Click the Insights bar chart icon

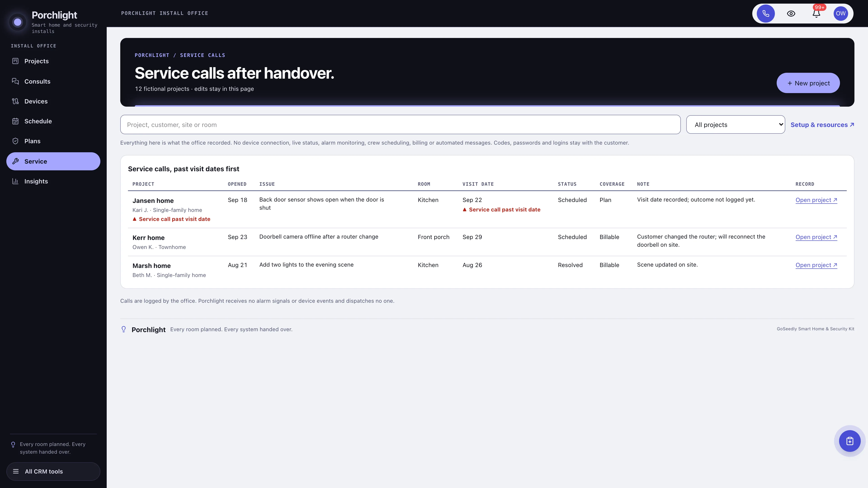[x=15, y=181]
